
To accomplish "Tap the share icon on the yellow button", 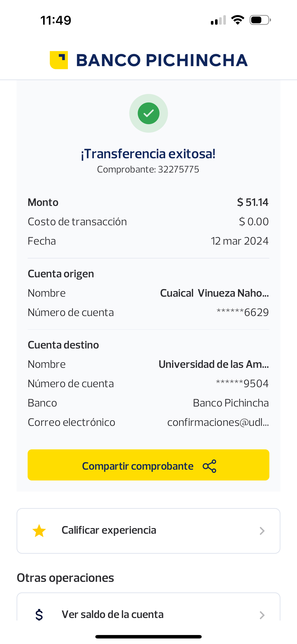I will (210, 466).
